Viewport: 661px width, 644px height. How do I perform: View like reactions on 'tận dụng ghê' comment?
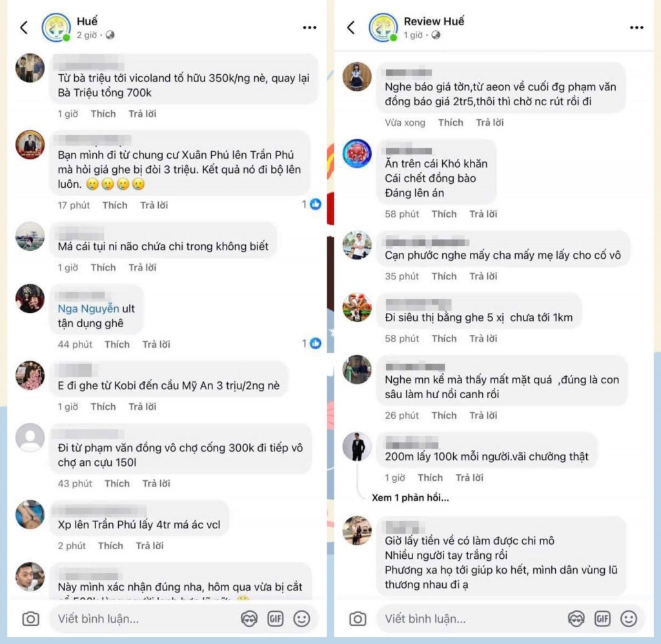point(312,344)
